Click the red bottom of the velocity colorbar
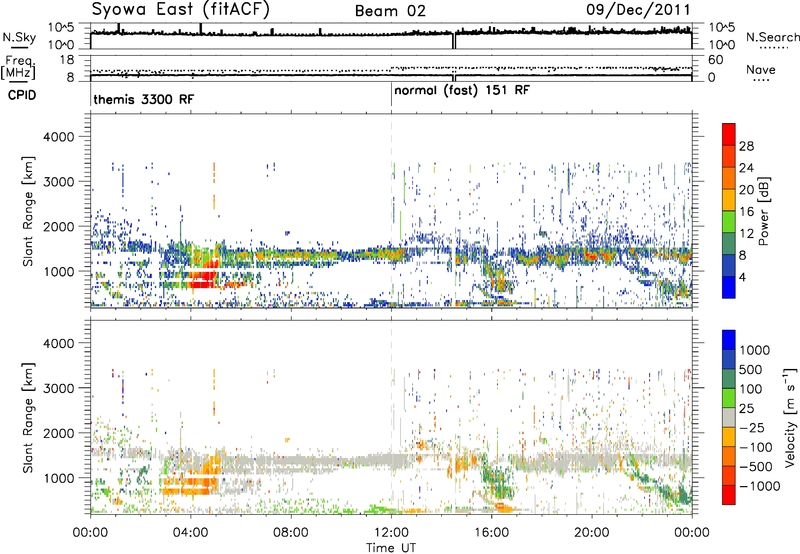The height and width of the screenshot is (554, 800). [x=729, y=495]
